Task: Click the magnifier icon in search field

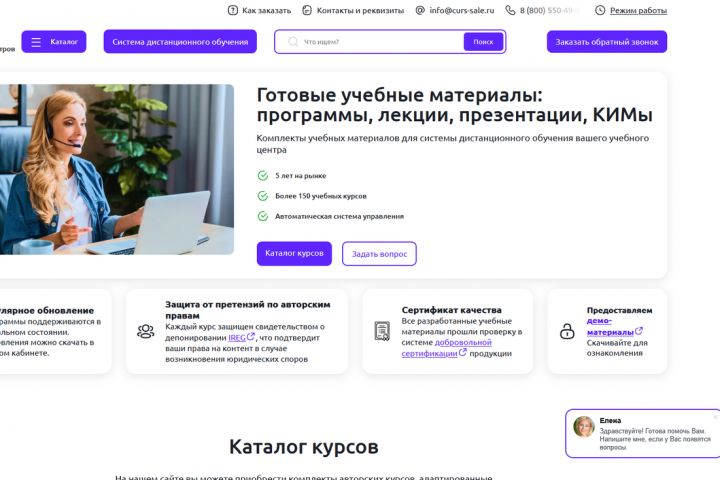Action: coord(292,42)
